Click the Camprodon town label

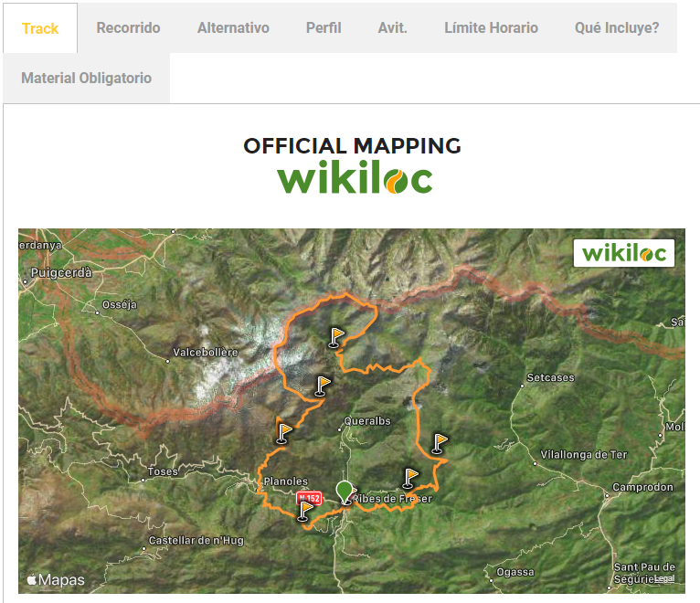tap(642, 487)
